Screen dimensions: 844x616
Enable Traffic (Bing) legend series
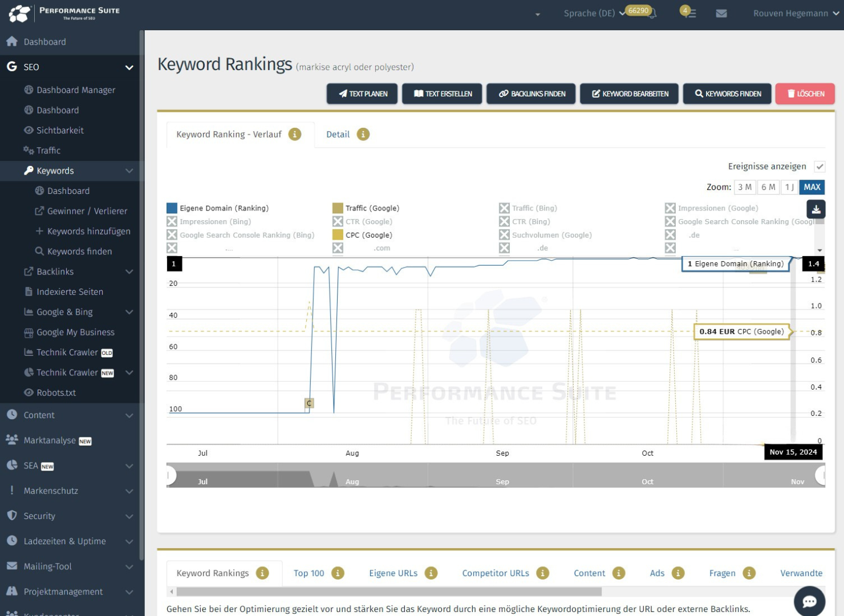click(x=504, y=208)
